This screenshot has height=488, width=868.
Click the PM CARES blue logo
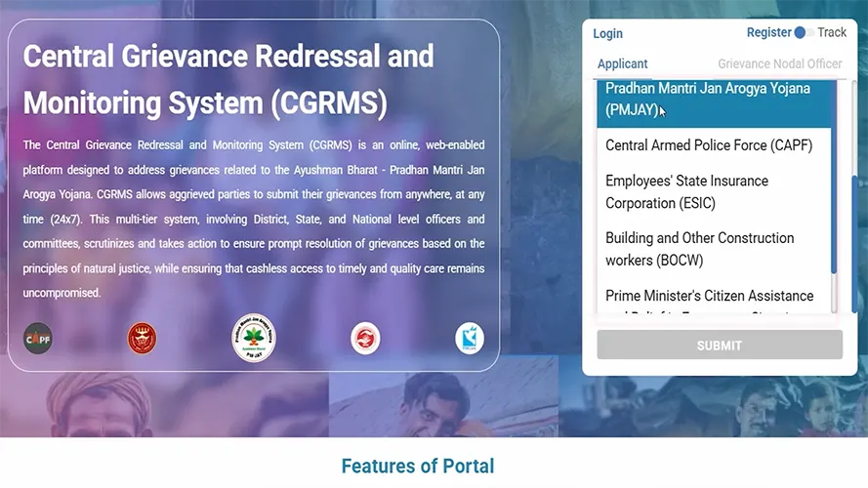point(470,338)
